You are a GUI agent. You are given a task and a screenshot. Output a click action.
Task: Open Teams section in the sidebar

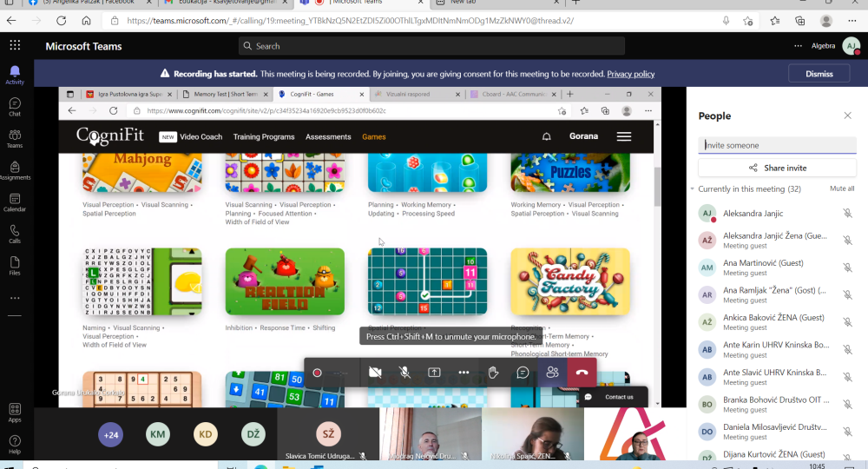(15, 138)
